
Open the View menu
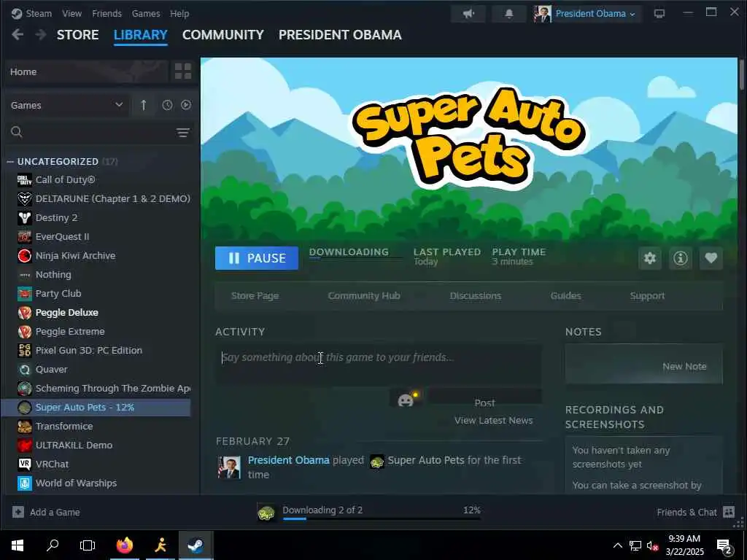tap(72, 14)
